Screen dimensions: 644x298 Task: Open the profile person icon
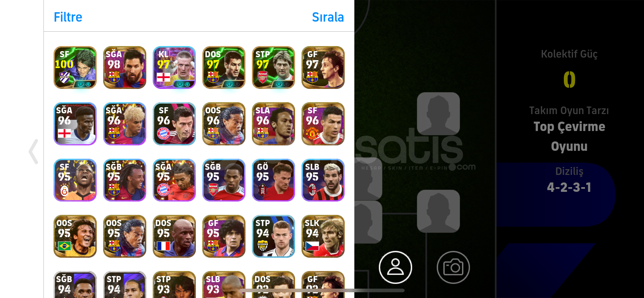tap(395, 267)
